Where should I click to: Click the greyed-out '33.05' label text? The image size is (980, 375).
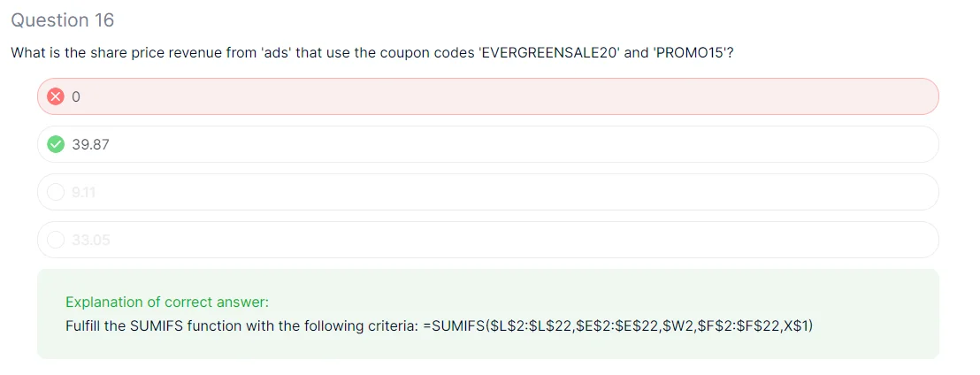coord(90,241)
